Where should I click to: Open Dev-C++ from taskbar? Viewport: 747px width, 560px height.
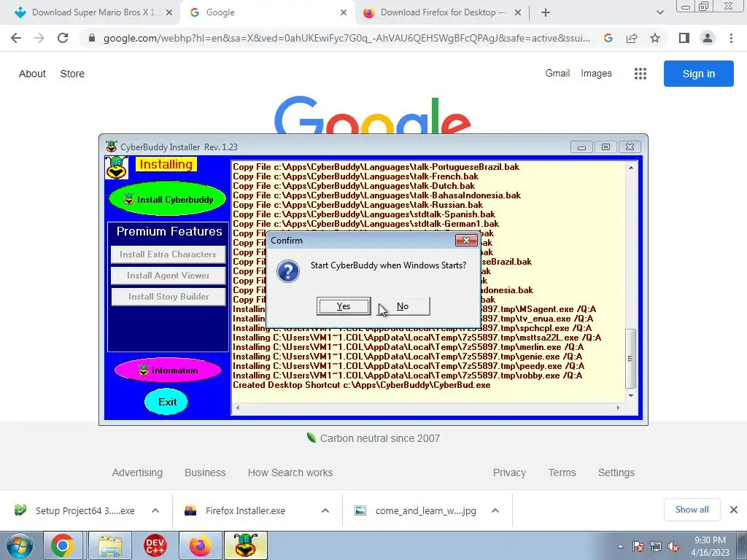155,545
